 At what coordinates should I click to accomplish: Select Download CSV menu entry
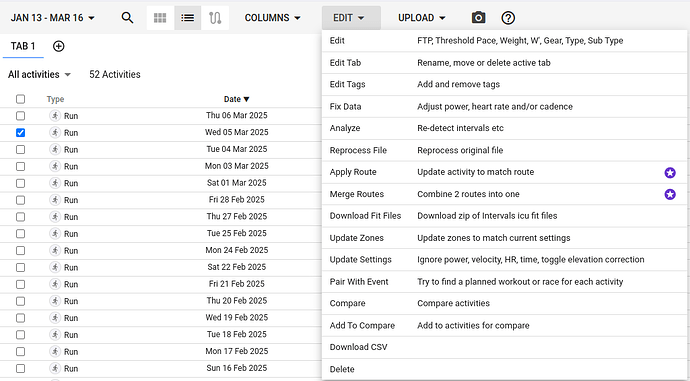coord(505,347)
